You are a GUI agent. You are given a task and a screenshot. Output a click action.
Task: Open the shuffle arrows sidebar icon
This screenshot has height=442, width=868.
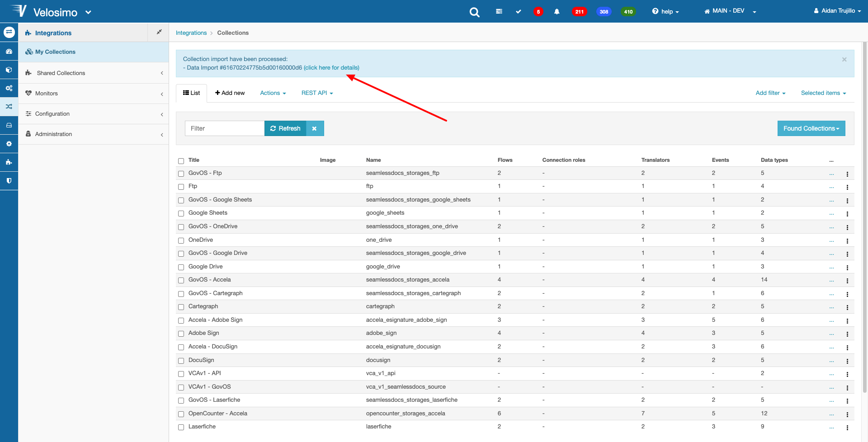[9, 107]
